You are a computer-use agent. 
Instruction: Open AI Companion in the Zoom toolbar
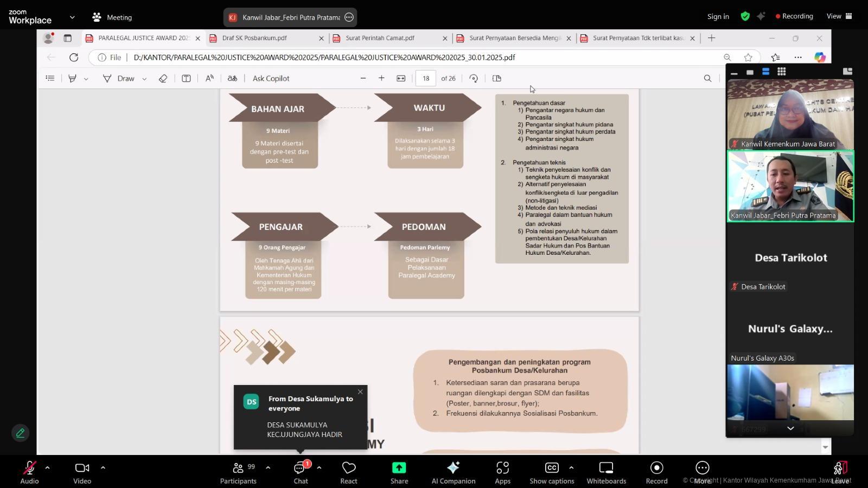[x=453, y=472]
